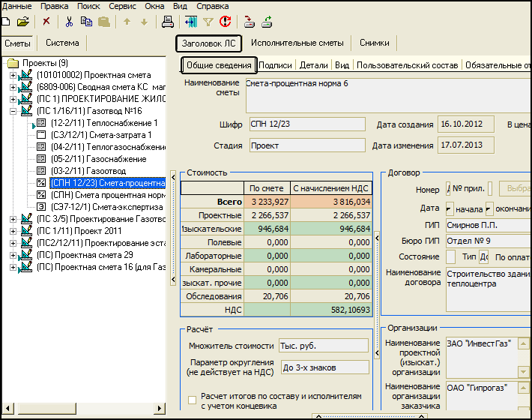Click the funnel filter icon

click(208, 22)
